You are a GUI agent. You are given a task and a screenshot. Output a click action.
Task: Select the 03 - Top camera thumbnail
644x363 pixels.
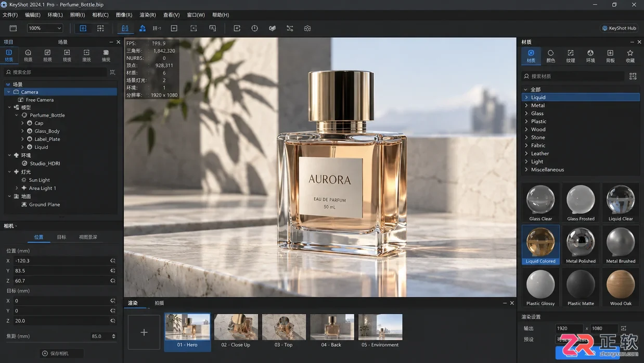point(284,331)
